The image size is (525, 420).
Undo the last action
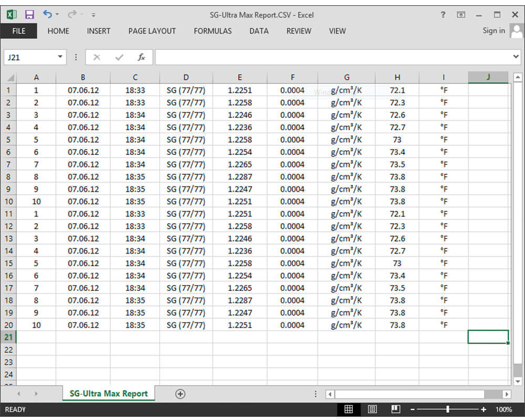pyautogui.click(x=47, y=14)
